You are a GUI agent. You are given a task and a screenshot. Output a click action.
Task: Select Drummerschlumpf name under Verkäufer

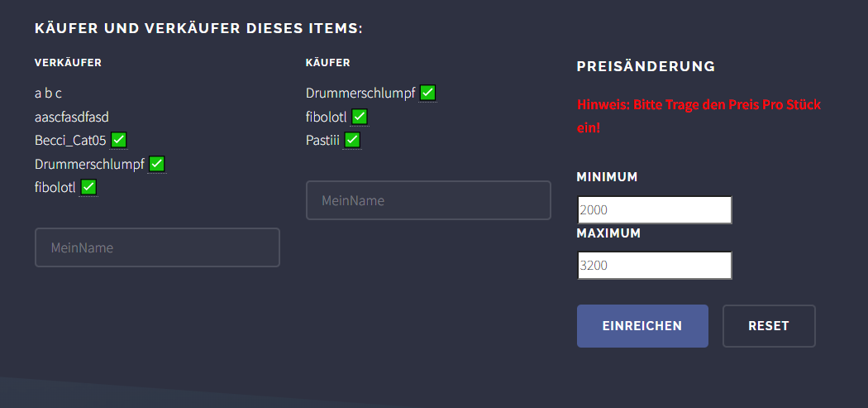89,165
